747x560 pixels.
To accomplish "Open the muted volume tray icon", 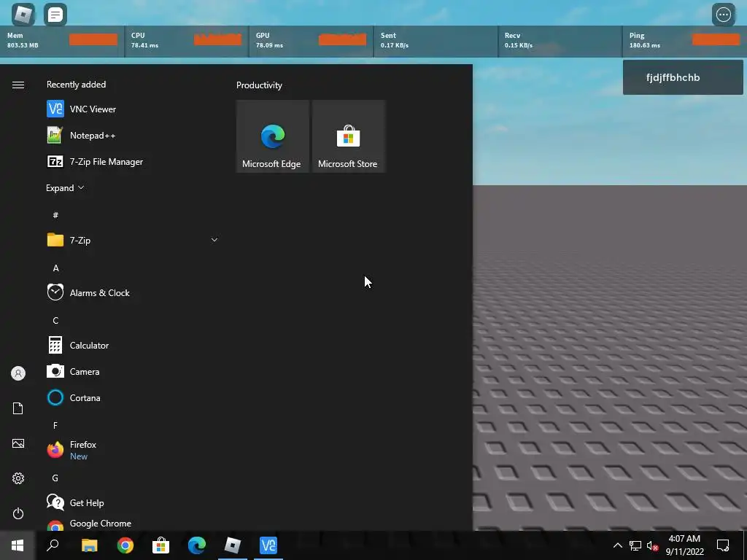I will pos(653,545).
